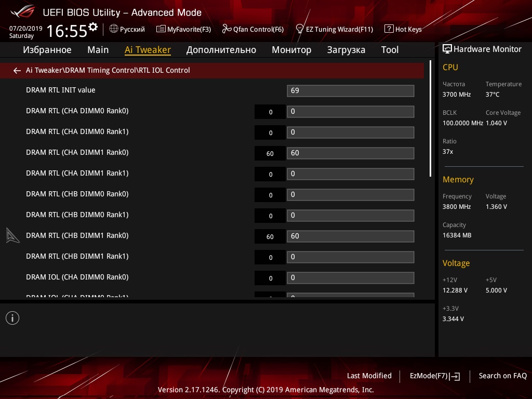The width and height of the screenshot is (532, 399).
Task: Edit the DRAM RTL CHB DIMM0 Rank1 field
Action: click(x=351, y=216)
